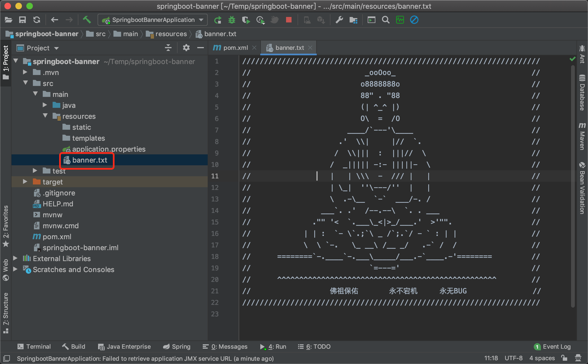This screenshot has width=588, height=364.
Task: Collapse the main folder
Action: point(35,94)
